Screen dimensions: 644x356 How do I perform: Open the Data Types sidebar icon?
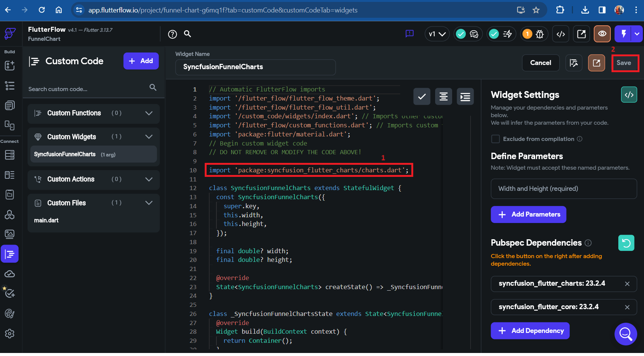tap(10, 175)
